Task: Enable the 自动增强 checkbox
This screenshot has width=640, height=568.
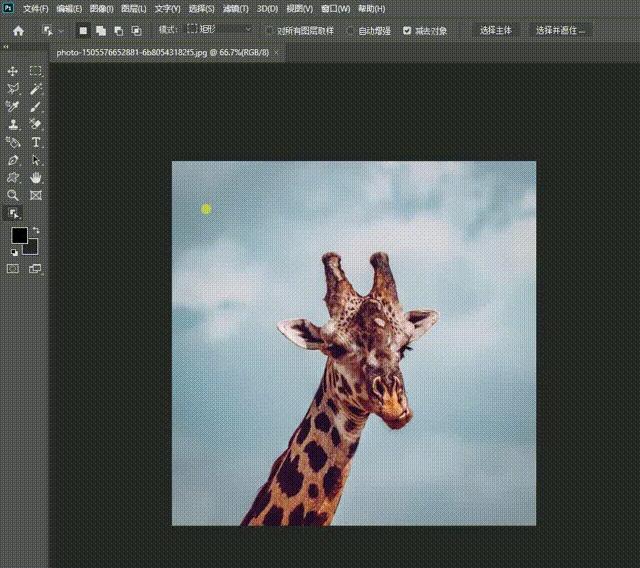Action: tap(350, 31)
